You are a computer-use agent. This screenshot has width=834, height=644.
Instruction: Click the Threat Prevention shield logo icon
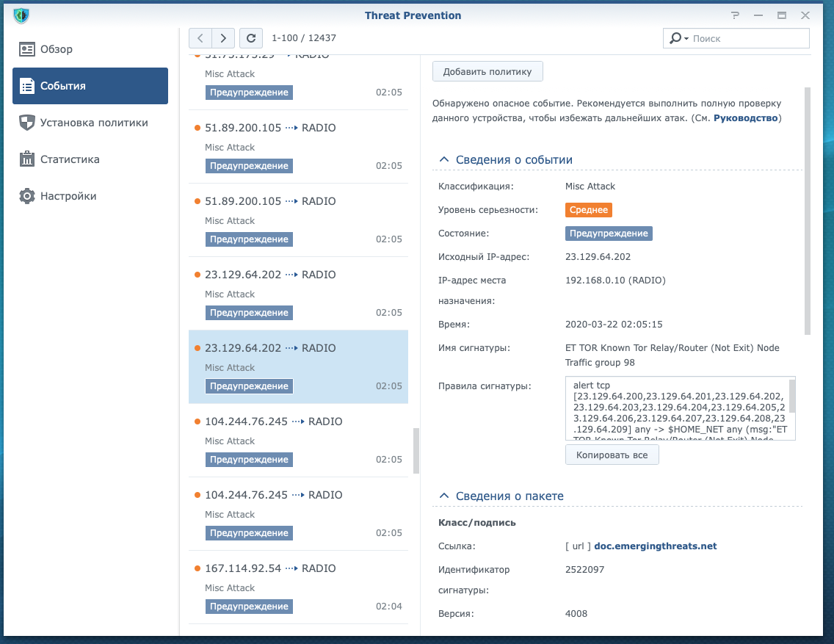point(21,15)
